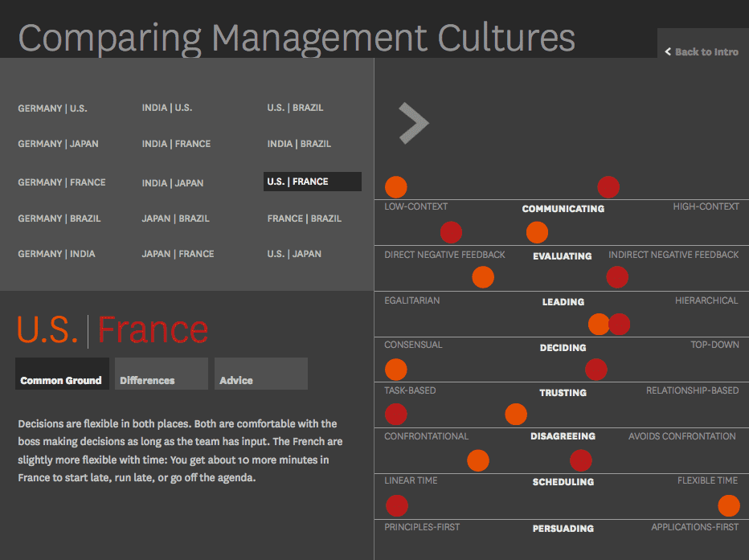
Task: Select the India | France comparison
Action: (x=176, y=144)
